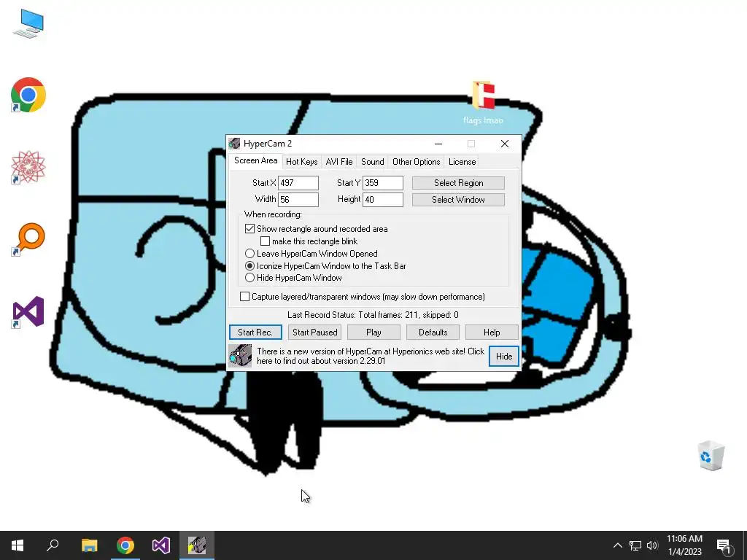Click the Width input field
The width and height of the screenshot is (747, 560).
[298, 200]
